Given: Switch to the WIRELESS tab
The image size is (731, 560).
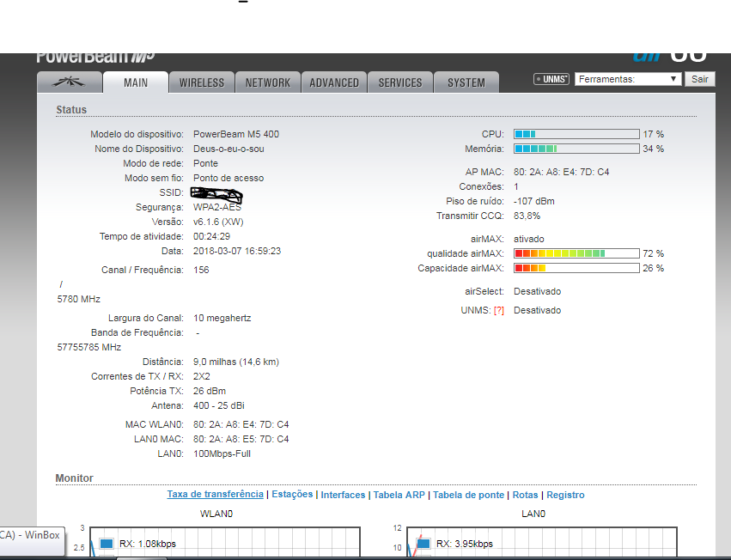Looking at the screenshot, I should click(202, 82).
